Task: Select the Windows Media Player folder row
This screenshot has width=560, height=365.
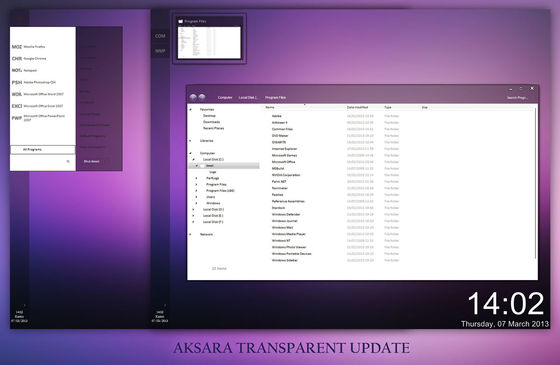Action: [289, 234]
